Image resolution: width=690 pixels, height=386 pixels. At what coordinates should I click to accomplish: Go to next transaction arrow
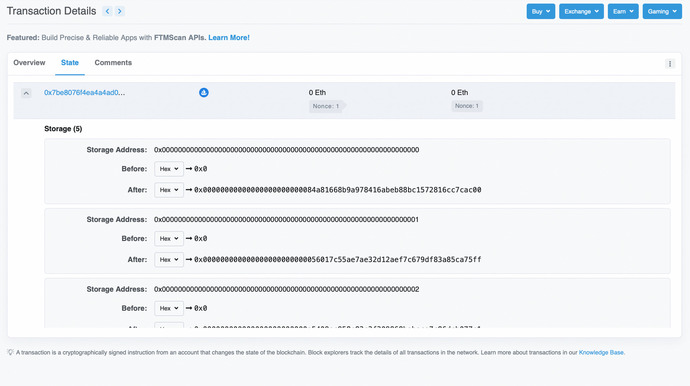click(120, 11)
